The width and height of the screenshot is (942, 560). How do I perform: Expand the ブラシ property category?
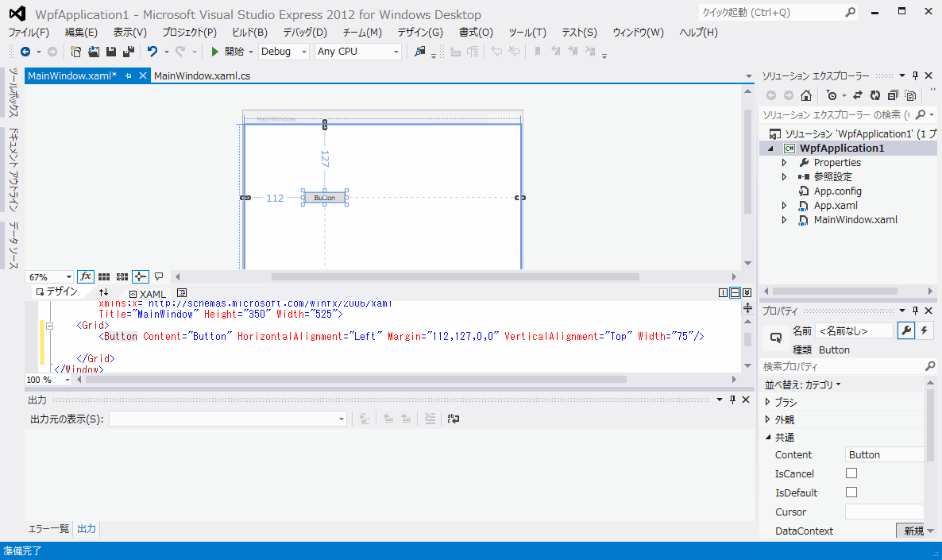pyautogui.click(x=768, y=401)
